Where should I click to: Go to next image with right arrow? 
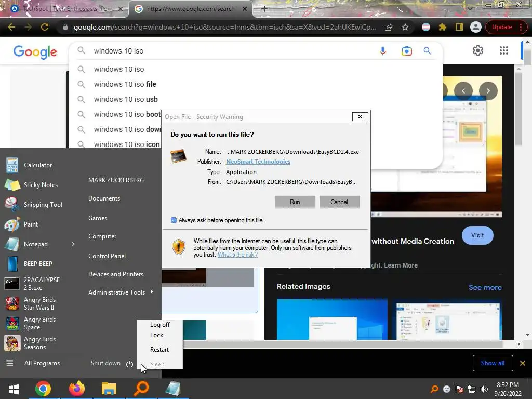(488, 91)
